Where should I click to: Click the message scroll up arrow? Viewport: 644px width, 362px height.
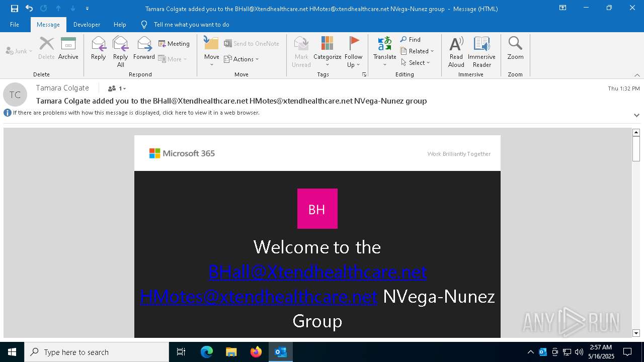(636, 132)
